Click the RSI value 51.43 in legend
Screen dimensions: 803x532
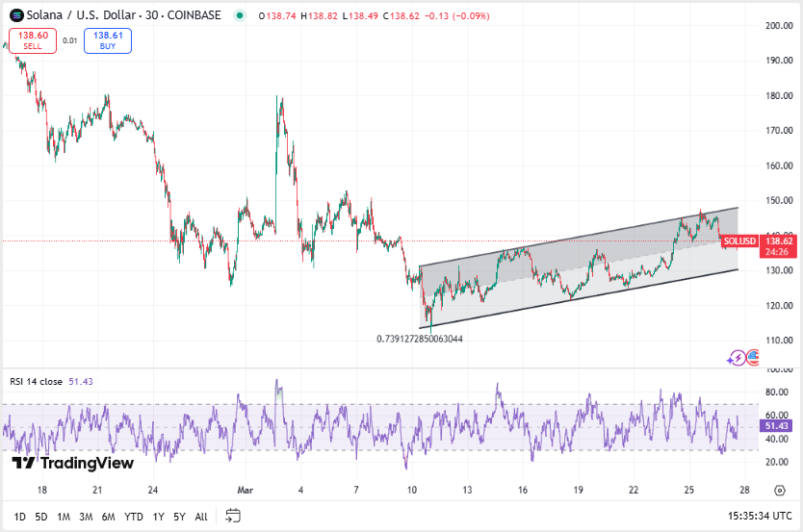[81, 382]
